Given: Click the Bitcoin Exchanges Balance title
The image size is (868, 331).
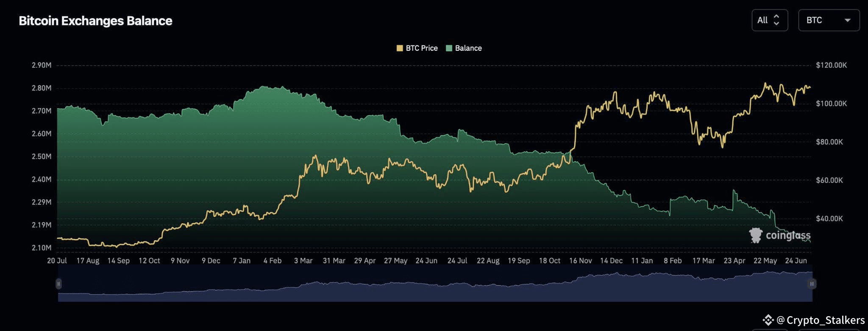Looking at the screenshot, I should click(95, 21).
